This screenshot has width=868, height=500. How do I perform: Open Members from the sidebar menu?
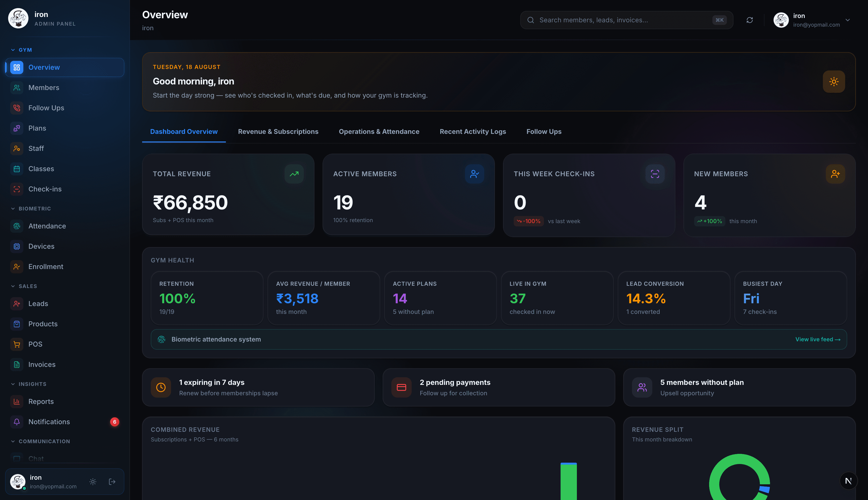click(x=65, y=87)
